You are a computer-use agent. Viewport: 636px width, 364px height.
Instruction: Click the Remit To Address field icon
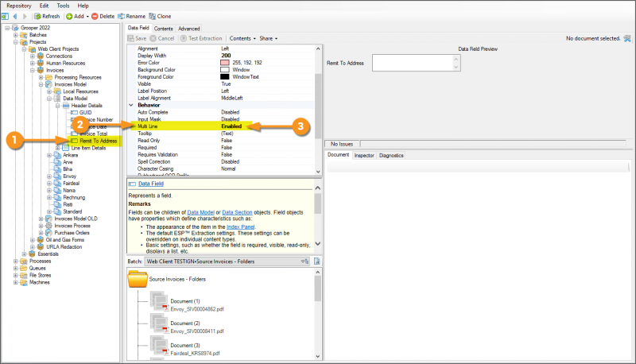click(74, 141)
